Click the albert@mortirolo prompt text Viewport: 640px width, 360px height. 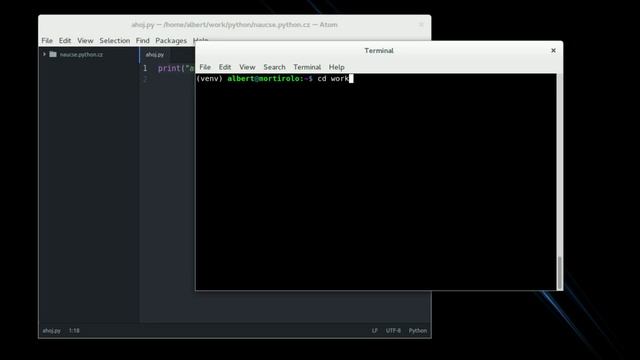pyautogui.click(x=264, y=78)
